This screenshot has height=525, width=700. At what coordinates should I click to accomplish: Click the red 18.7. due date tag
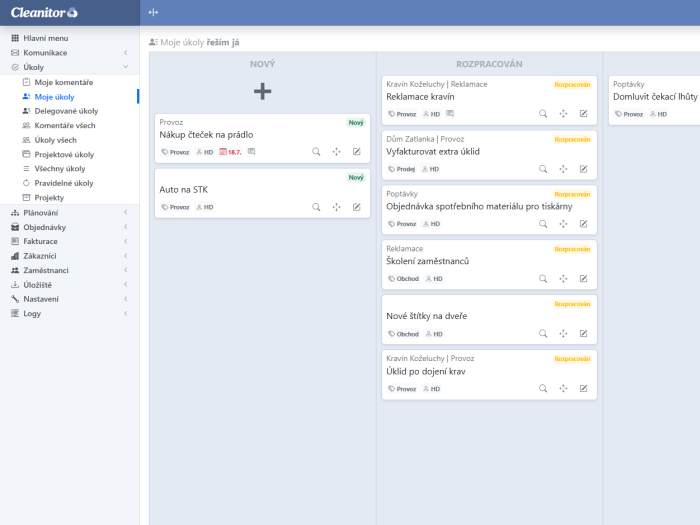(230, 152)
